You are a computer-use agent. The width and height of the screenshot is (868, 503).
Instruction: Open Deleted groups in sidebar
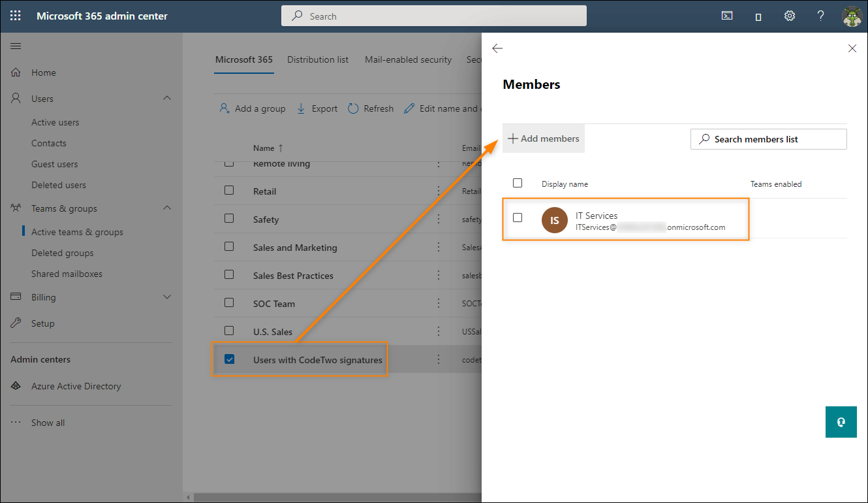pyautogui.click(x=63, y=253)
